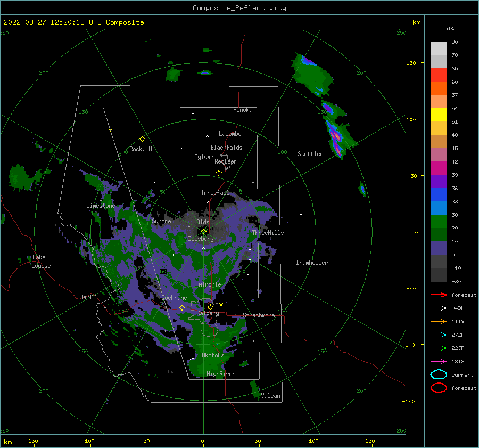This screenshot has width=479, height=448.
Task: Click the bright green 20–30 dBZ swatch
Action: click(439, 221)
